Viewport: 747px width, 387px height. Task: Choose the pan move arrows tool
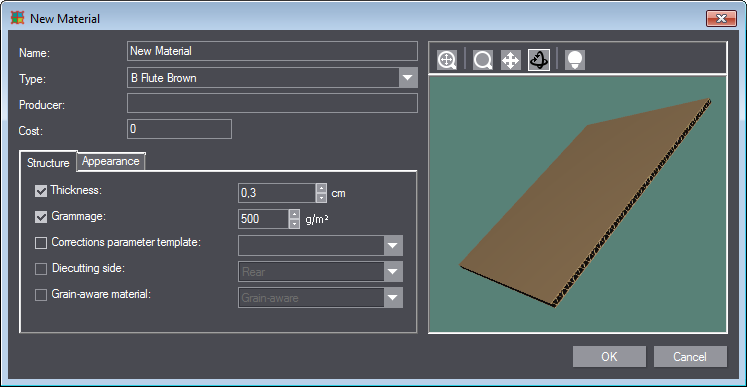coord(511,60)
